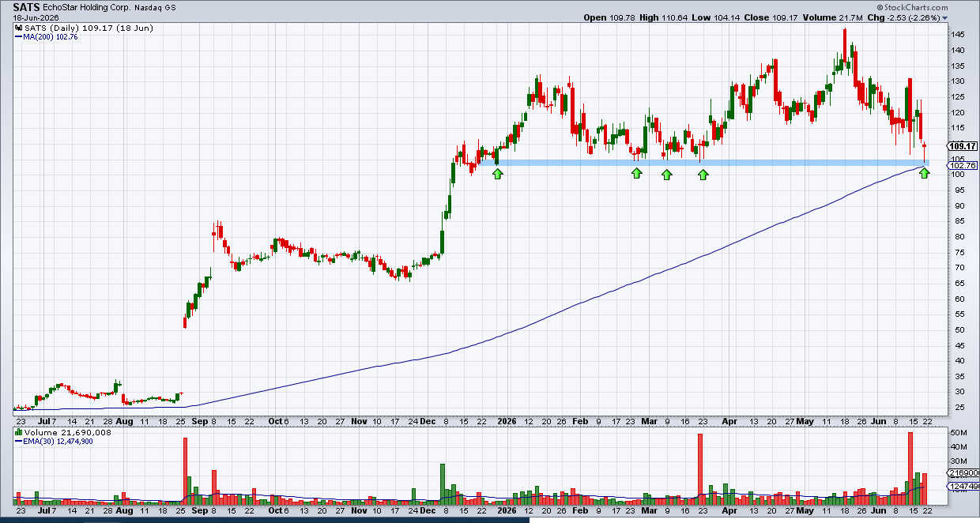The image size is (980, 523).
Task: Click the green arrow under the March 9 low
Action: coord(666,174)
